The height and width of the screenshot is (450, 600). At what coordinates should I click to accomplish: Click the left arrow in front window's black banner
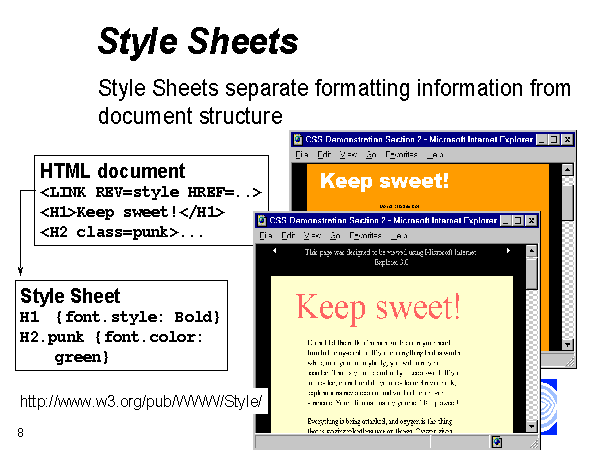[x=274, y=251]
